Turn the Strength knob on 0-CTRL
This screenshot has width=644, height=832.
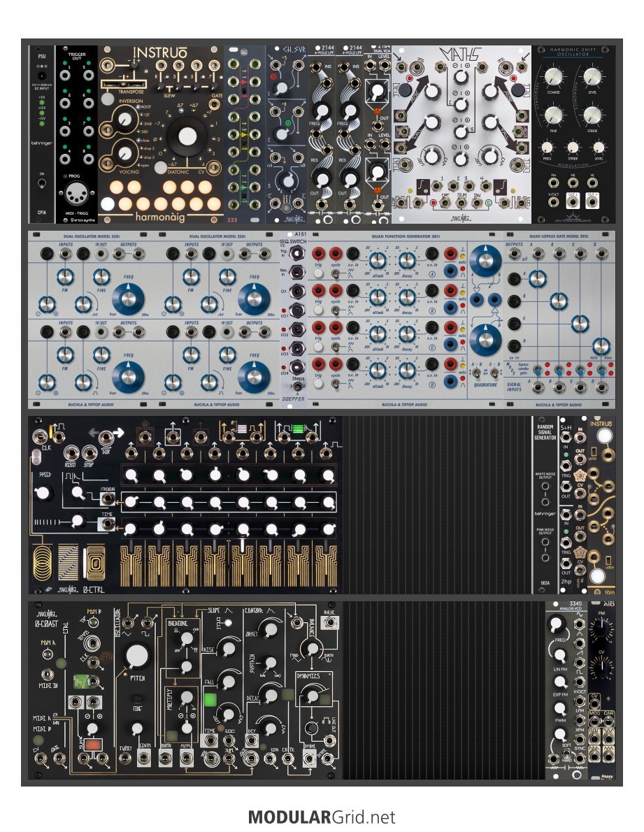(78, 492)
